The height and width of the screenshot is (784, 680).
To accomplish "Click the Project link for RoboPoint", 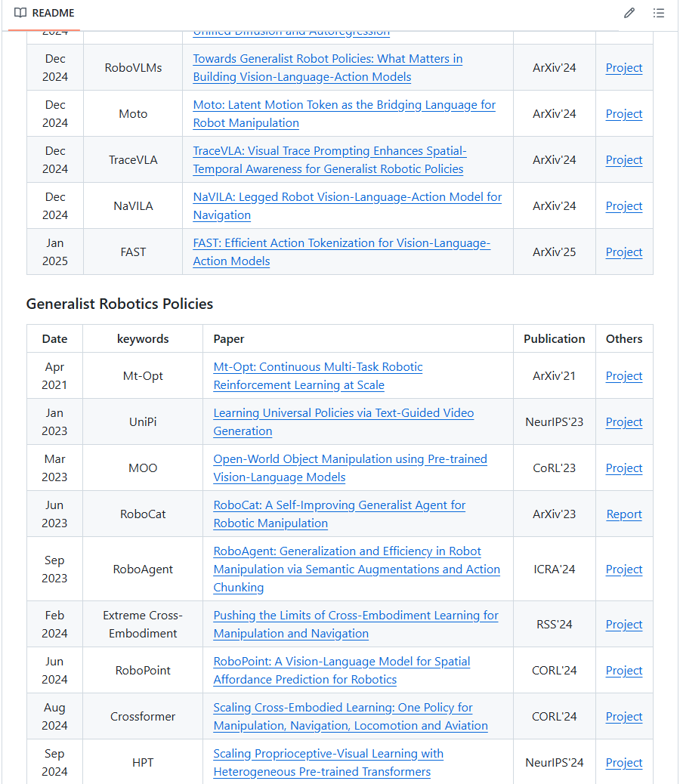I will click(x=624, y=671).
